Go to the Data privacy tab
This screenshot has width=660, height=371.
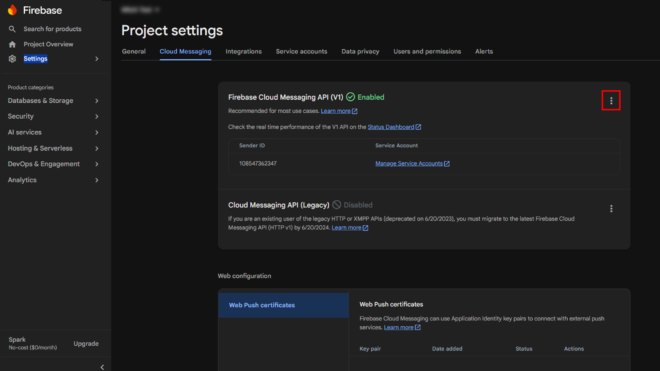[360, 51]
